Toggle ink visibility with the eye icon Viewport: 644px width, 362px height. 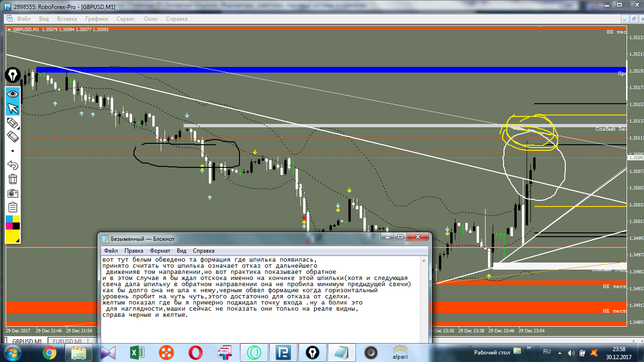[x=13, y=94]
